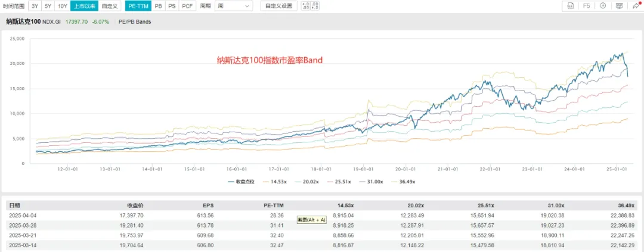This screenshot has height=252, width=644.
Task: Switch to the PCF indicator
Action: click(187, 6)
